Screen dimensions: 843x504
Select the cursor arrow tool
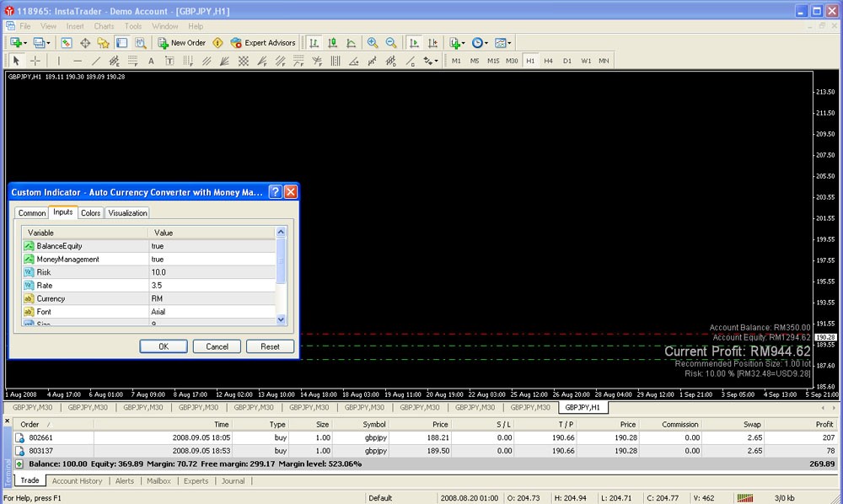(16, 61)
